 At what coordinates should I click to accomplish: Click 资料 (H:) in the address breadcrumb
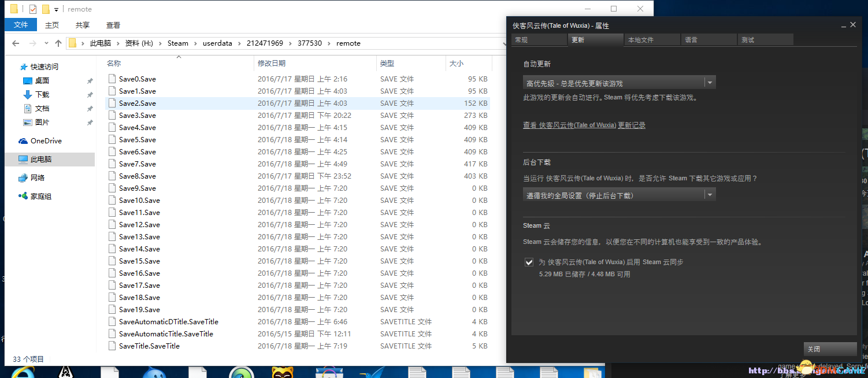click(139, 43)
